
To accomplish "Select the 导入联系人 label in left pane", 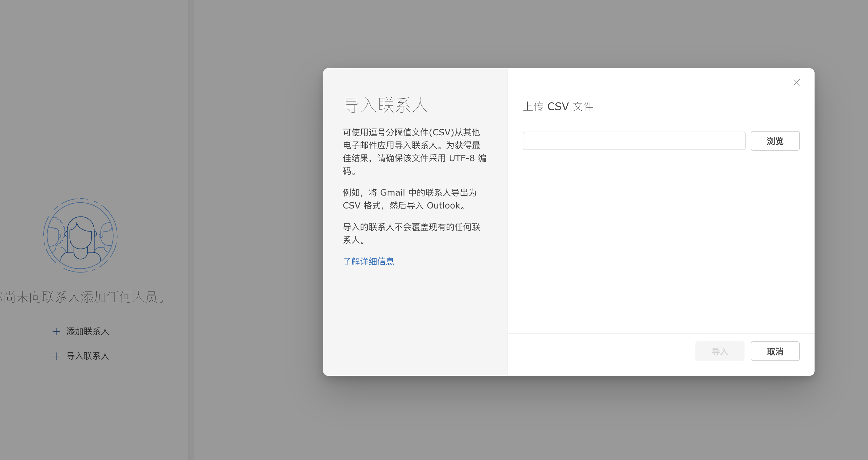I will 88,356.
